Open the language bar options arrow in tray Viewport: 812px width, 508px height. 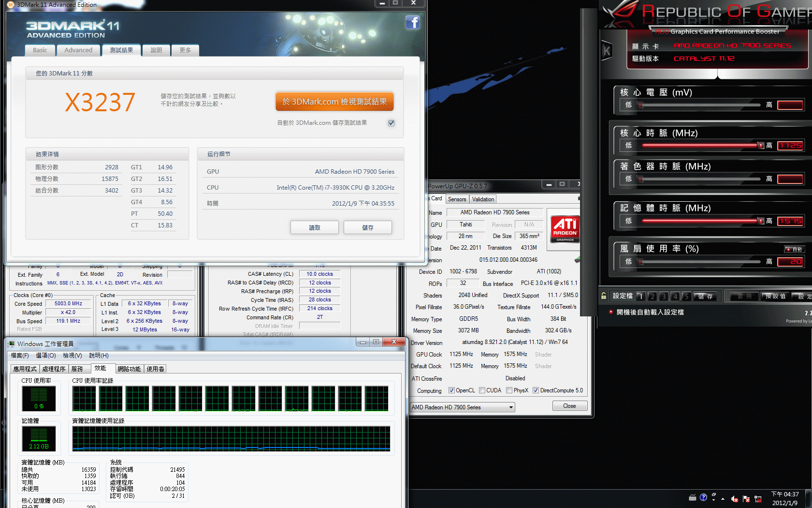714,500
